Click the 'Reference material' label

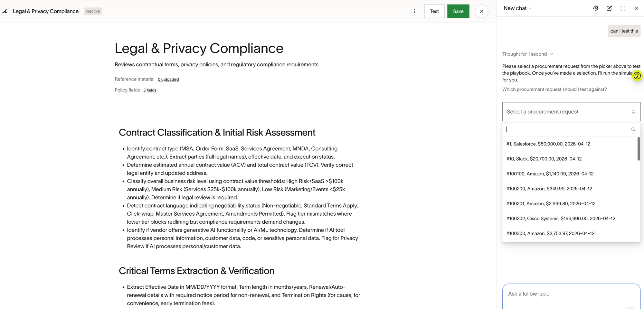135,79
